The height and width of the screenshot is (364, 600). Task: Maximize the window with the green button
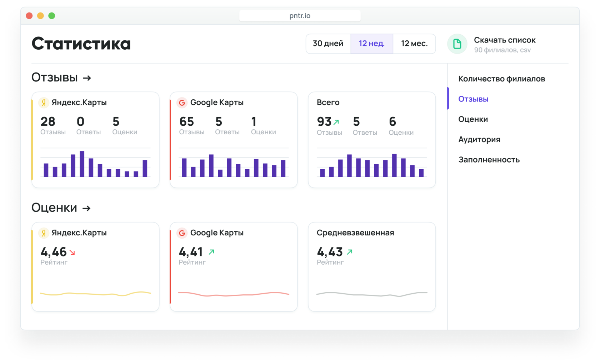click(52, 16)
